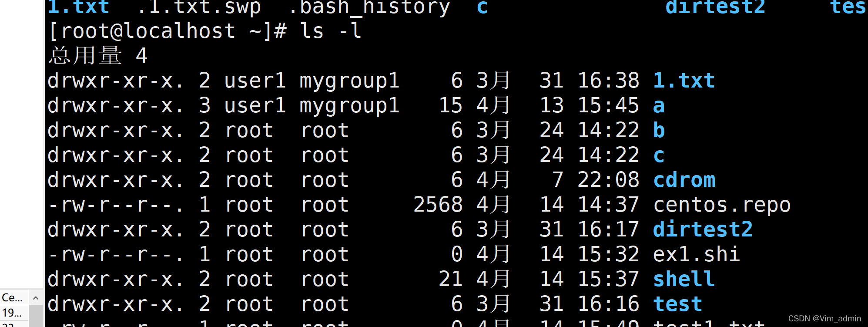Click .1.txt.swp in the top row
Viewport: 868px width, 327px height.
pyautogui.click(x=199, y=7)
